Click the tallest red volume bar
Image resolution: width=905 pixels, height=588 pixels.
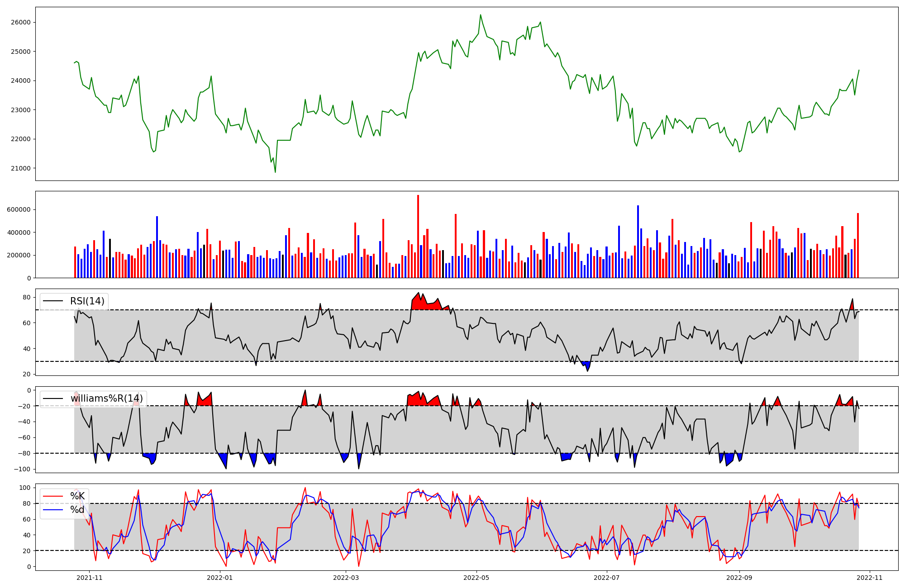coord(418,235)
